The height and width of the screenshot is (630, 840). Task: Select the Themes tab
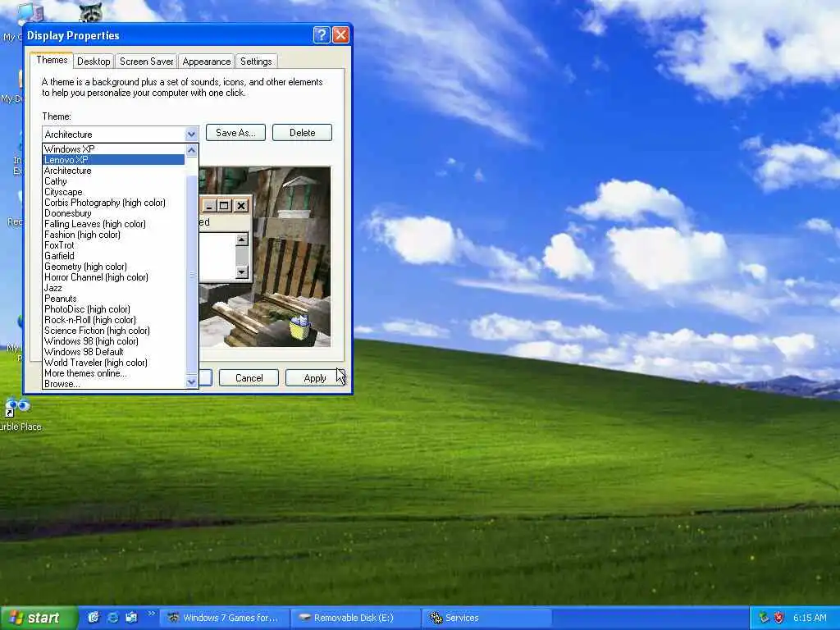click(x=52, y=60)
